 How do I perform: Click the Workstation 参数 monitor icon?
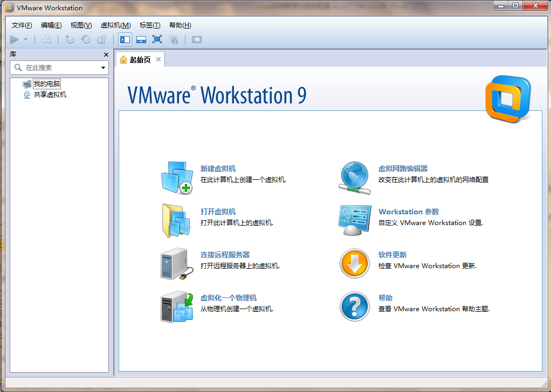coord(355,221)
